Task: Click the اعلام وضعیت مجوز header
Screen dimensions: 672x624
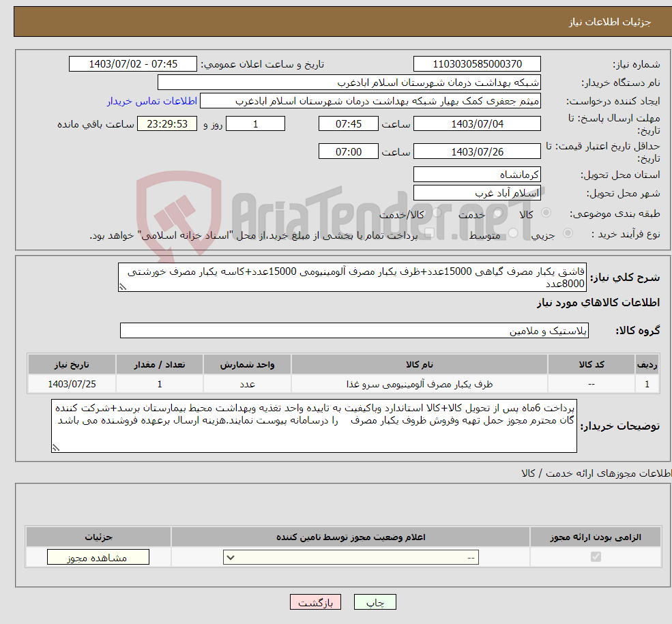Action: (x=351, y=537)
